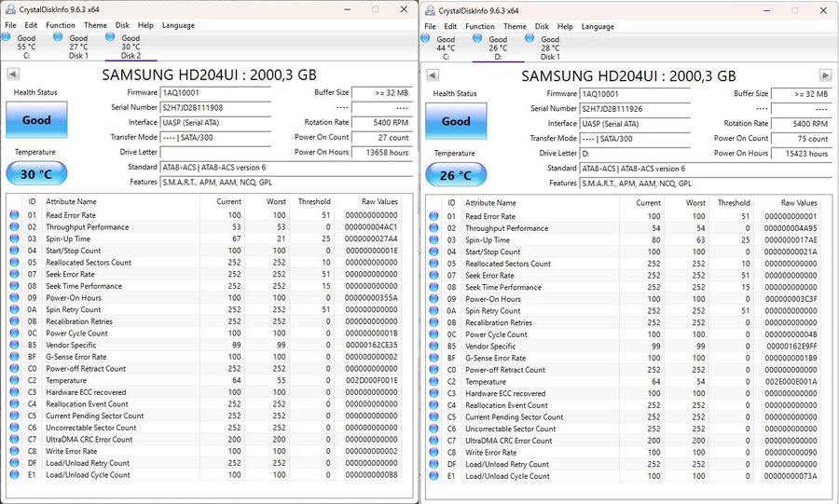Click previous disk arrow in left window
This screenshot has height=504, width=839.
click(13, 75)
